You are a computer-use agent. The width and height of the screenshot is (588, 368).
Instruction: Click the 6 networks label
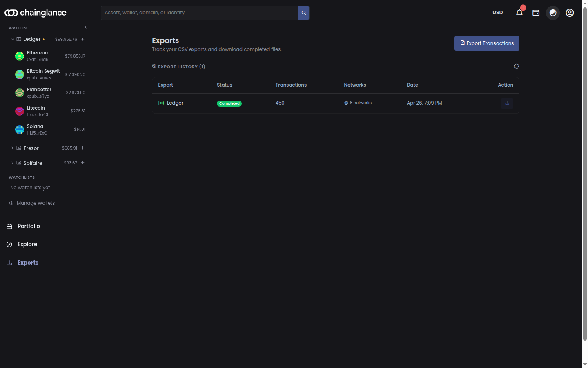coord(361,103)
